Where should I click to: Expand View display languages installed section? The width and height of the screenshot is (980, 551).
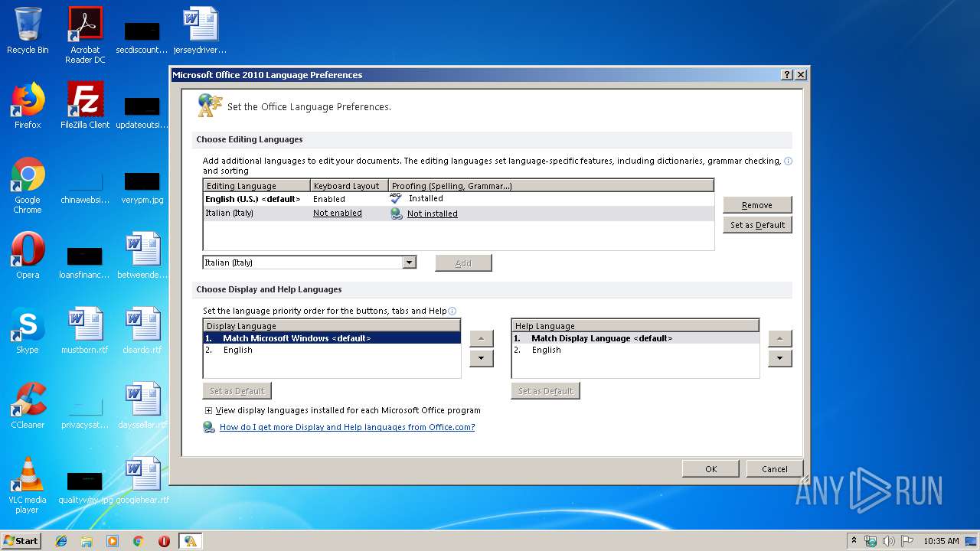pyautogui.click(x=208, y=410)
